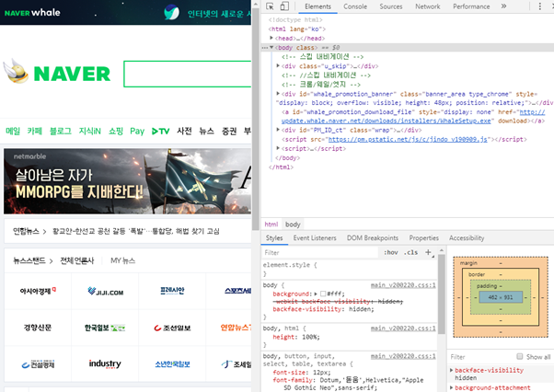The height and width of the screenshot is (392, 554).
Task: Expand the last script node
Action: (278, 148)
